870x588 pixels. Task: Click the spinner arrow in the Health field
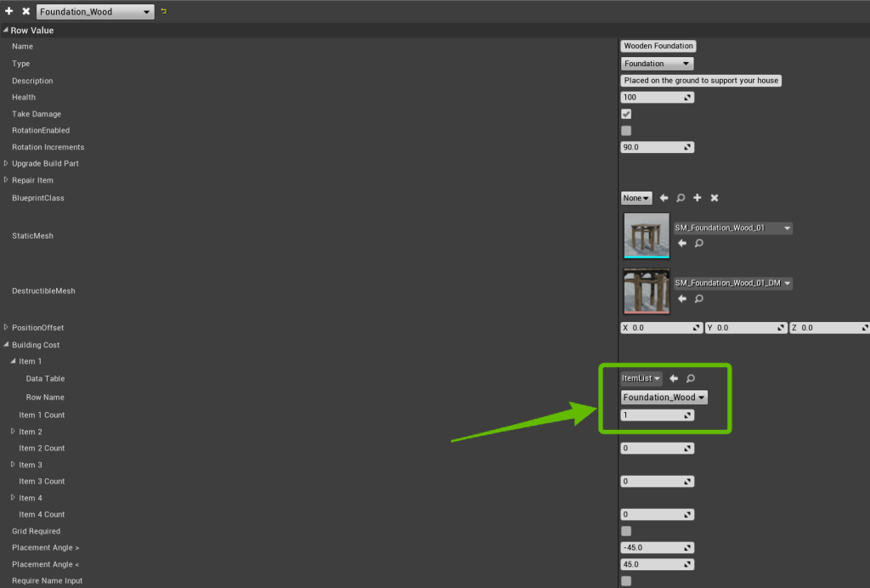click(x=687, y=98)
